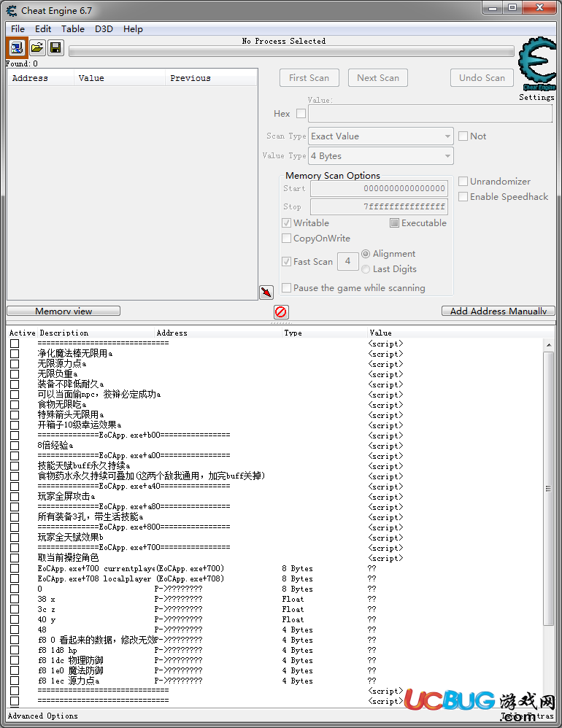562x728 pixels.
Task: Select the Alignment radio button
Action: tap(366, 254)
